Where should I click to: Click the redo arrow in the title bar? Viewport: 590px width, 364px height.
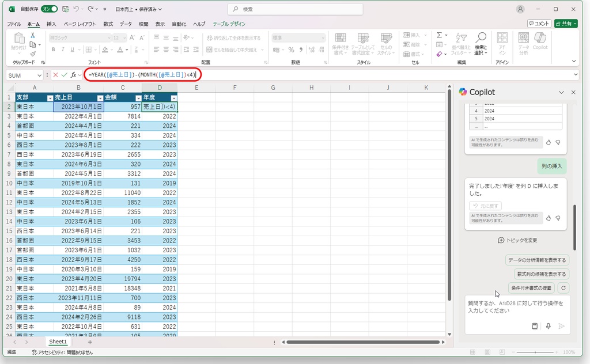(x=90, y=9)
